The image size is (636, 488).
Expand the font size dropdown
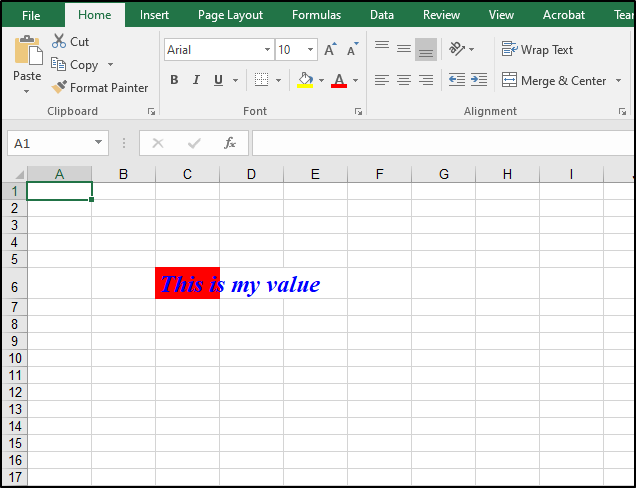click(x=311, y=50)
